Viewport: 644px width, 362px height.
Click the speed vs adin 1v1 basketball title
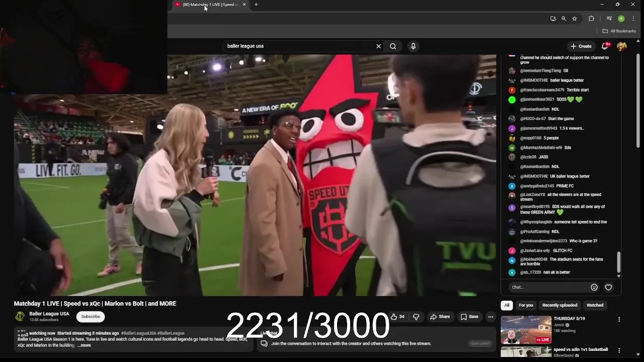[581, 349]
